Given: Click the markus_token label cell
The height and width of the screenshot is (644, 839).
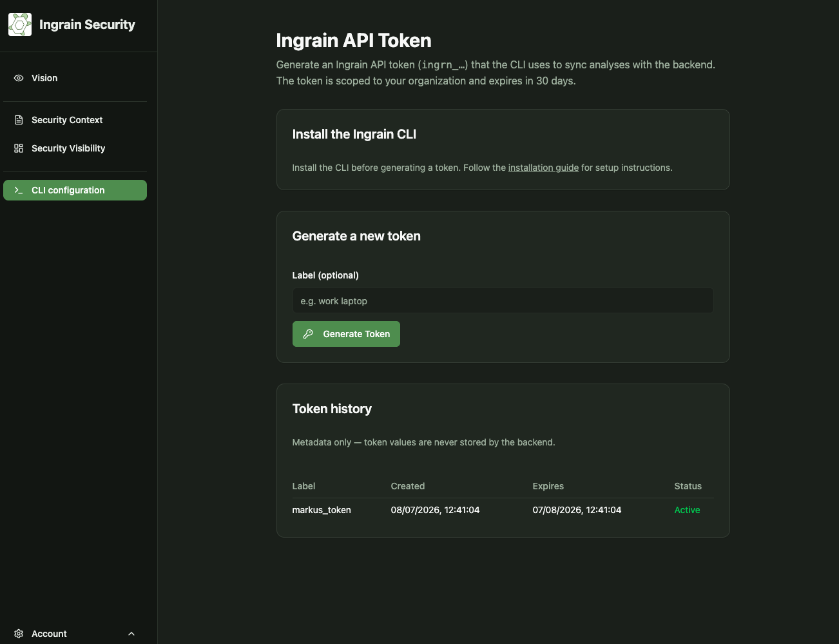Looking at the screenshot, I should (322, 510).
